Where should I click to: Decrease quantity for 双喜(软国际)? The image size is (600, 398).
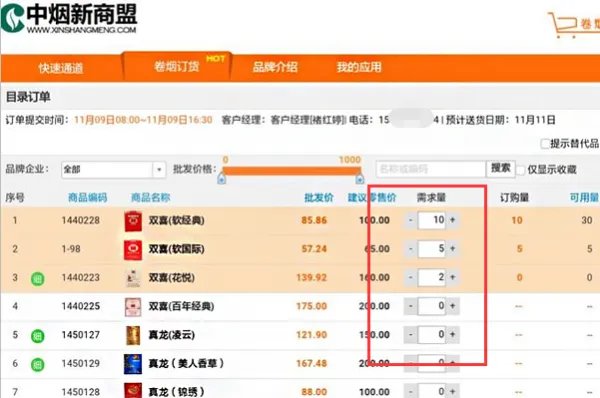pos(411,249)
